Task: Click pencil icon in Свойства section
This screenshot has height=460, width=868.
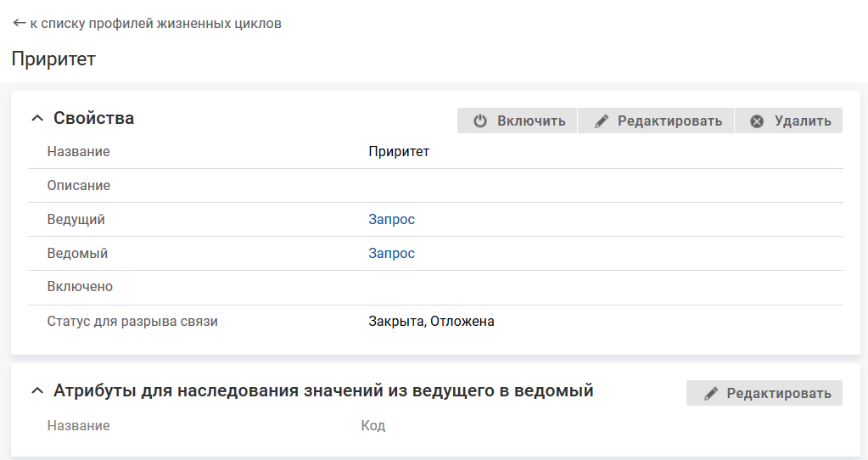Action: click(x=602, y=121)
